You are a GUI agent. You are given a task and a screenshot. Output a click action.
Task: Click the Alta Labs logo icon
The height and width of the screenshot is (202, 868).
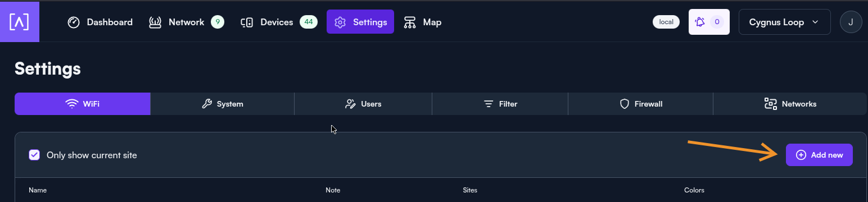click(x=19, y=22)
